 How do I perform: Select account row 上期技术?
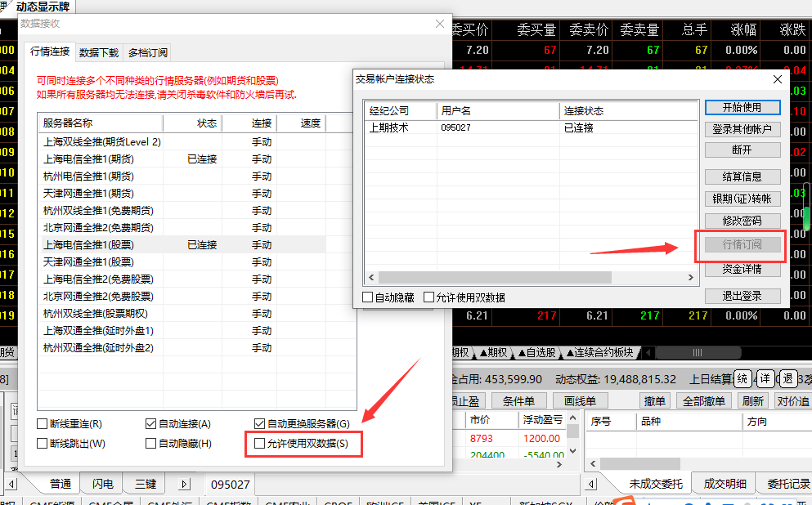532,127
